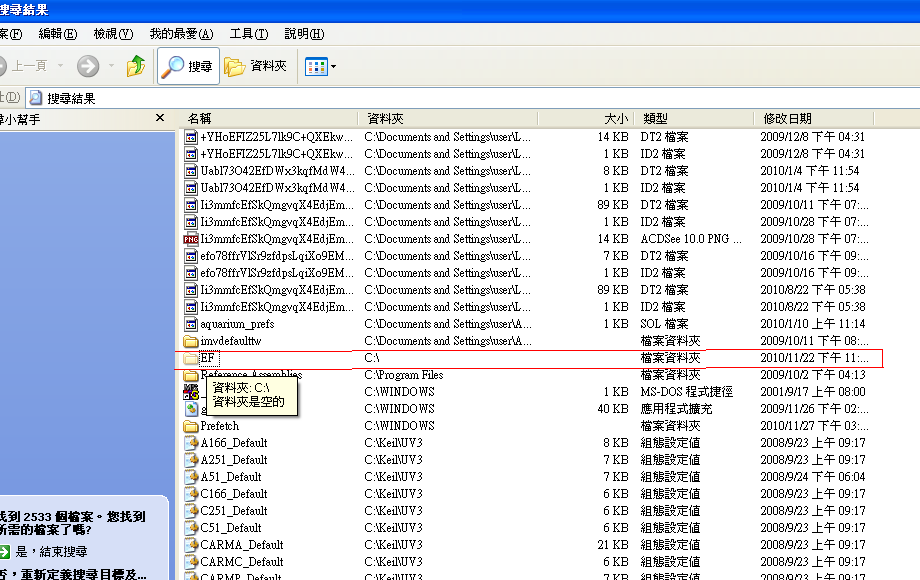Click the 21 KB size cell
Viewport: 920px width, 580px height.
613,545
